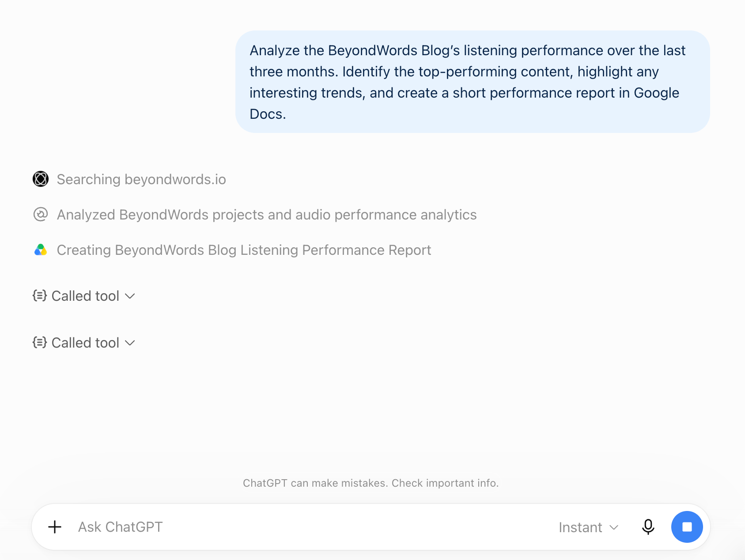Start voice dictation with microphone icon

pyautogui.click(x=648, y=527)
